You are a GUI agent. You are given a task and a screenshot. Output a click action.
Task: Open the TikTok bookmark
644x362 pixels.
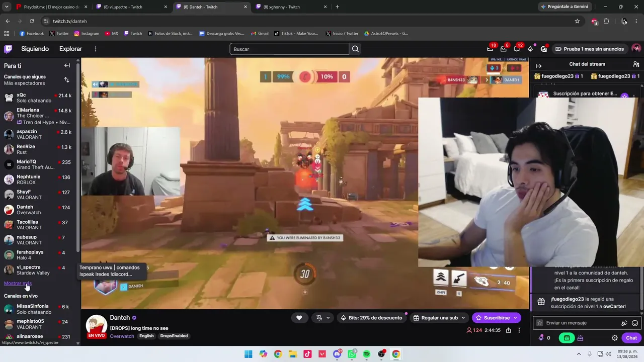[296, 34]
